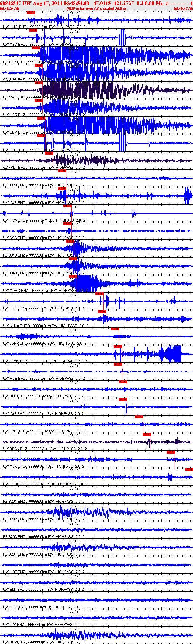Click the red pick marker on UW LKWY trace

[x=118, y=347]
